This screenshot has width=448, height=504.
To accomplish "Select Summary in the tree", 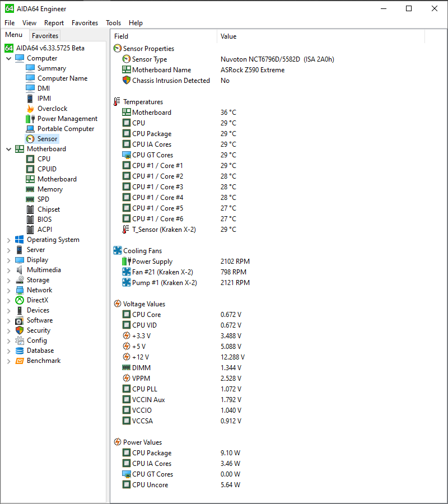I will pos(52,68).
